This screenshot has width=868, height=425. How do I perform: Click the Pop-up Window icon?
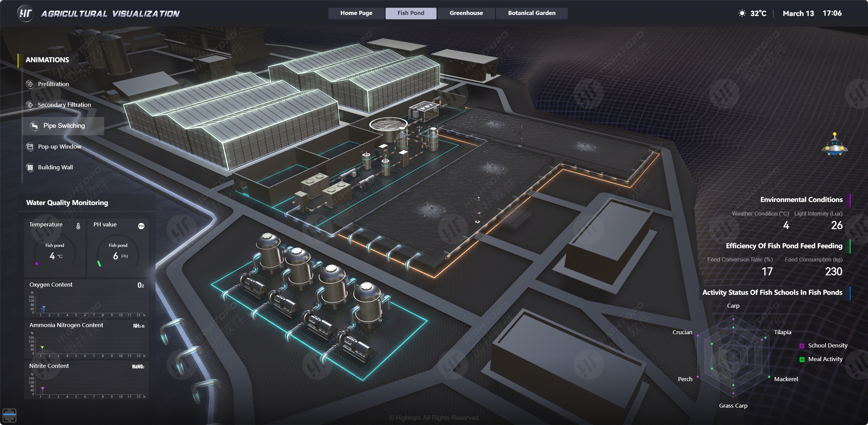(x=30, y=147)
